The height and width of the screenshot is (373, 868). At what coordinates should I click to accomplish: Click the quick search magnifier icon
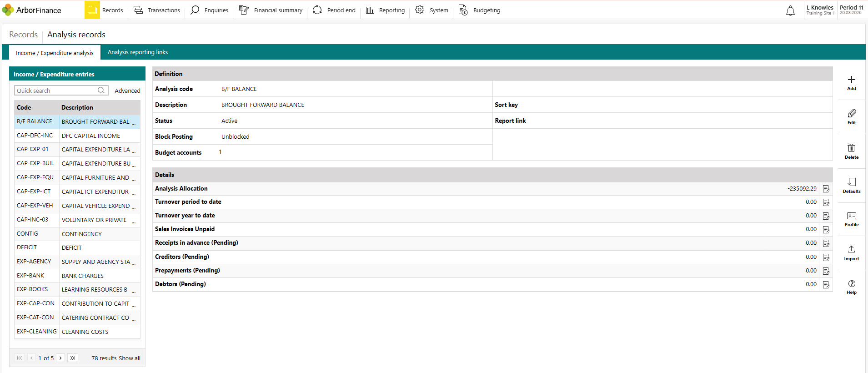click(x=101, y=90)
